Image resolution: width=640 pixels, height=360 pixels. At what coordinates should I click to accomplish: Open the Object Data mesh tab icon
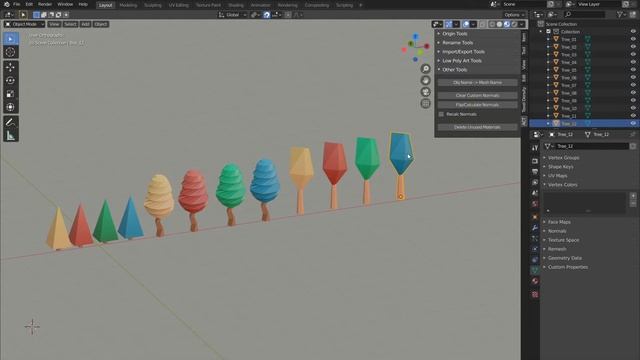(535, 270)
